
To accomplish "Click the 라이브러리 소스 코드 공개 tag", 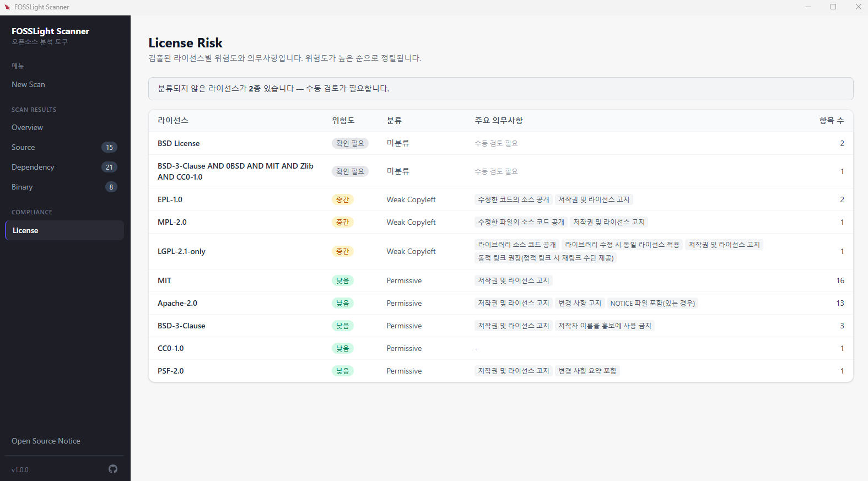I will click(517, 245).
